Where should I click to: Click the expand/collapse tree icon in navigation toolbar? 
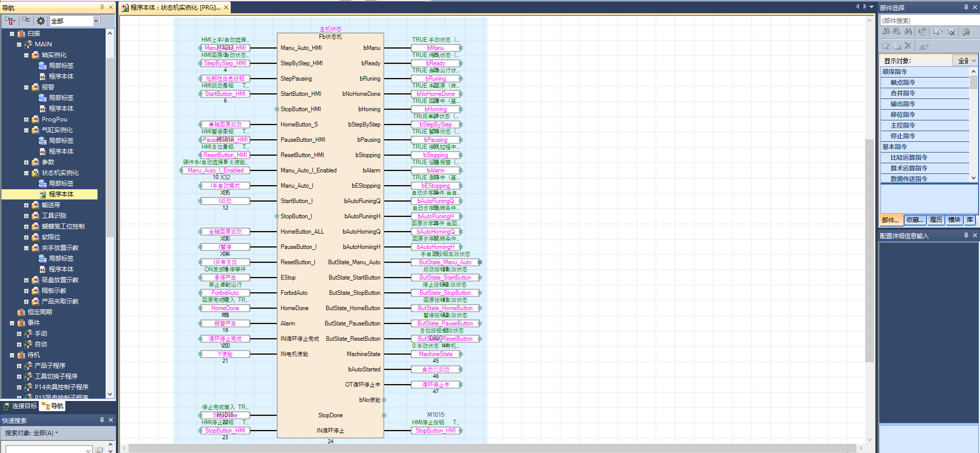(x=10, y=21)
